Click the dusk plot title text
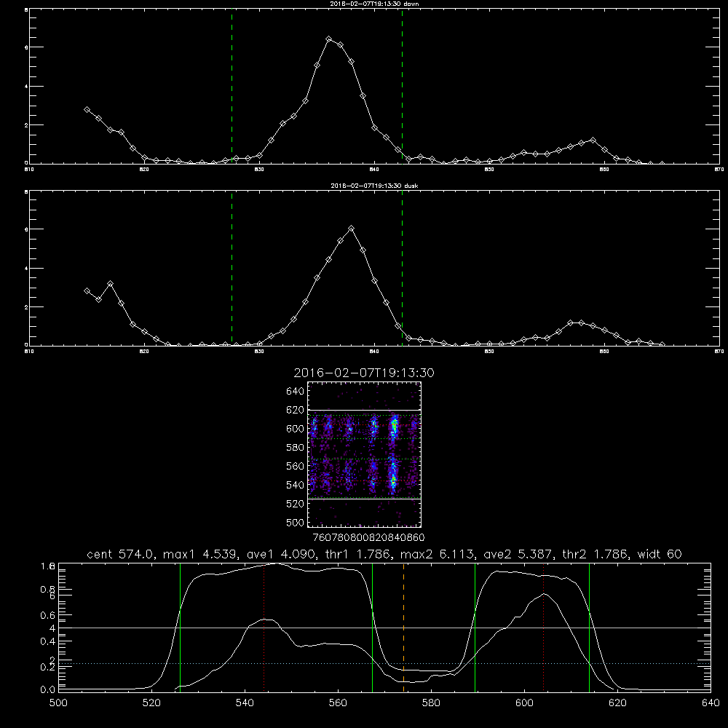The width and height of the screenshot is (728, 728). tap(374, 185)
